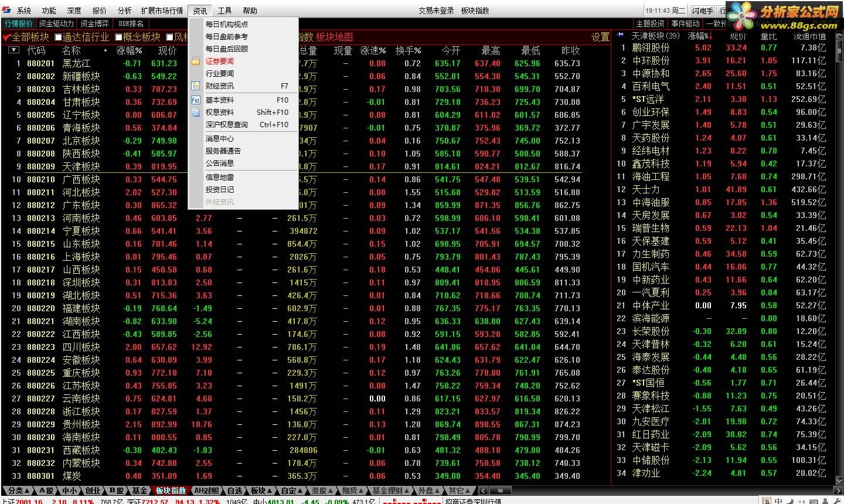This screenshot has width=844, height=504.
Task: Switch to the 资金驱动力 tab
Action: point(56,23)
